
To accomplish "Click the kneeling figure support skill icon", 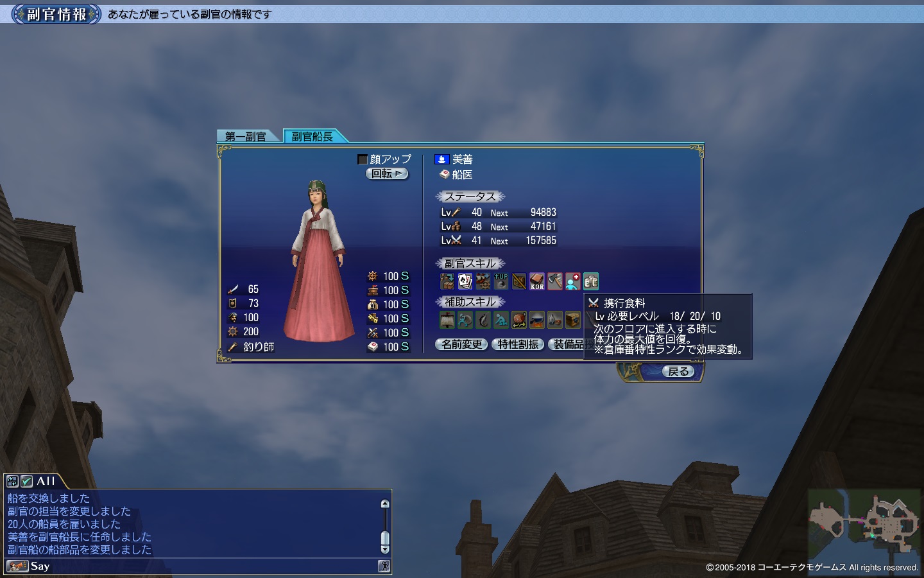I will click(x=501, y=319).
